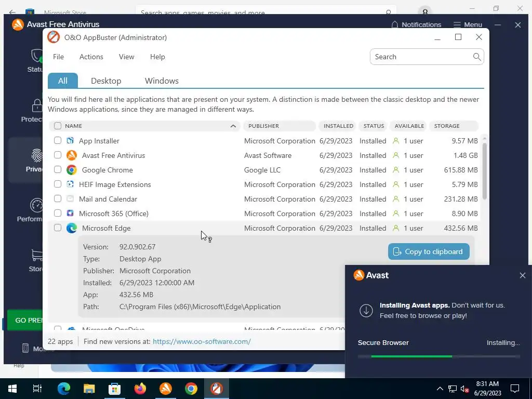Check the HEIF Image Extensions checkbox
The width and height of the screenshot is (532, 399).
click(x=58, y=184)
